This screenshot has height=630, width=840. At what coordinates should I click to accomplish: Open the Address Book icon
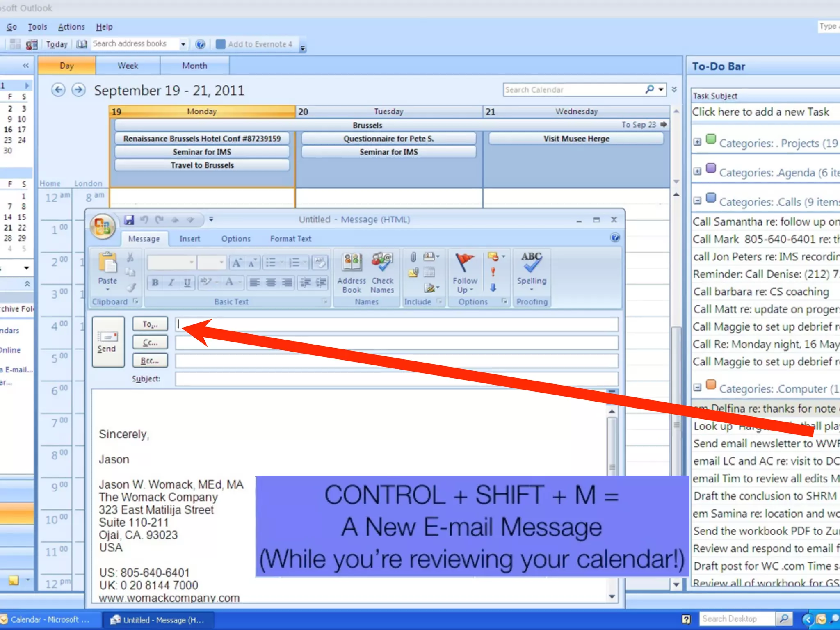(352, 262)
